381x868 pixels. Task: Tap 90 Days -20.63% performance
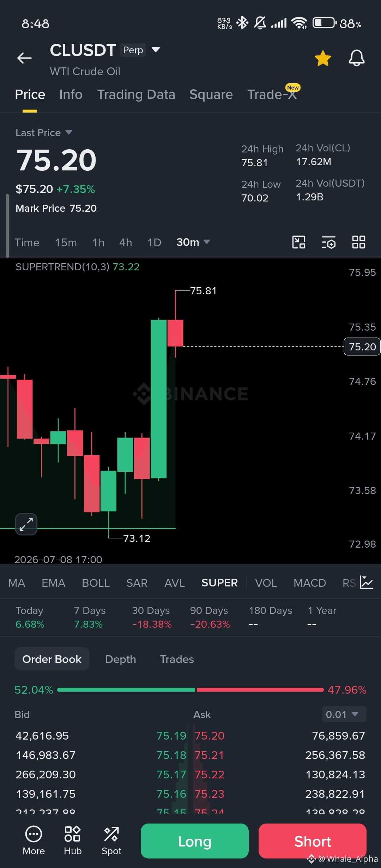(x=210, y=617)
